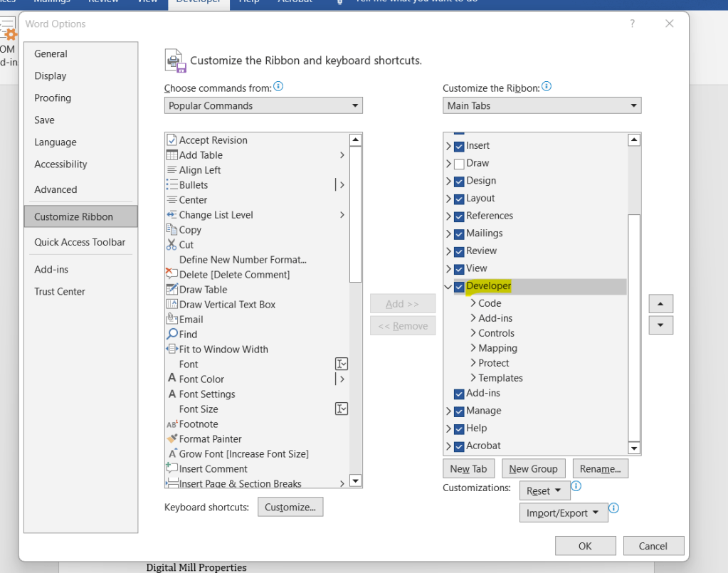Click the Grow Font icon
728x573 pixels.
pyautogui.click(x=173, y=453)
